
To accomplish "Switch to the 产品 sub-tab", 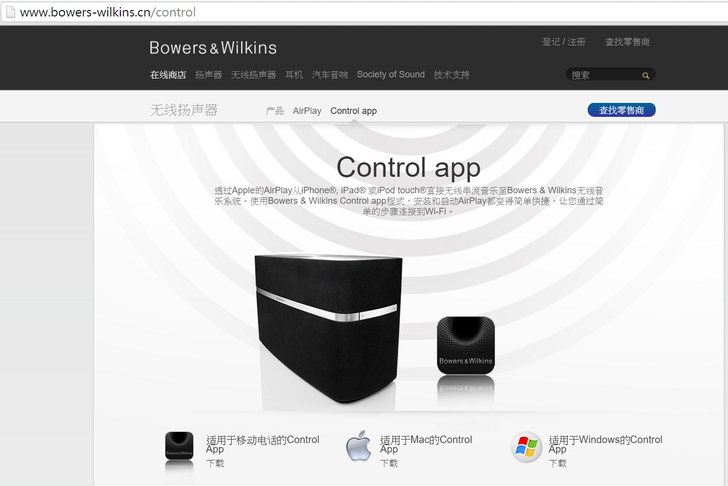I will coord(275,111).
